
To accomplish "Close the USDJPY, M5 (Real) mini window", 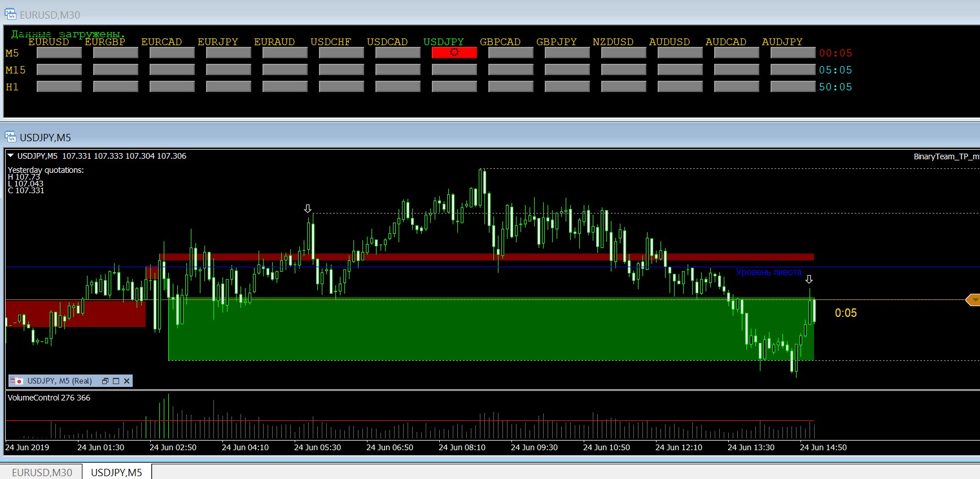I will [x=127, y=381].
